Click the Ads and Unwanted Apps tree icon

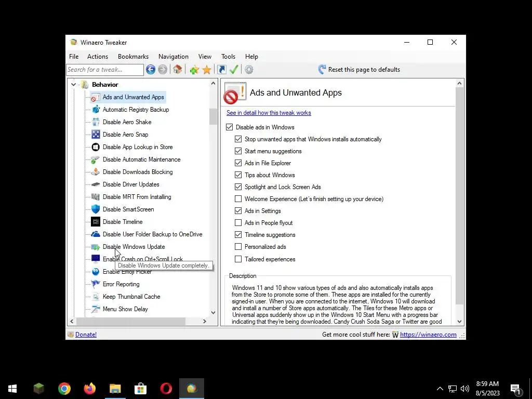(96, 97)
